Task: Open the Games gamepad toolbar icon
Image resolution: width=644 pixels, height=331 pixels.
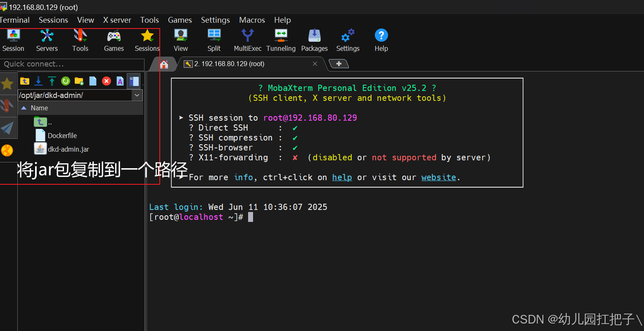Action: [114, 40]
